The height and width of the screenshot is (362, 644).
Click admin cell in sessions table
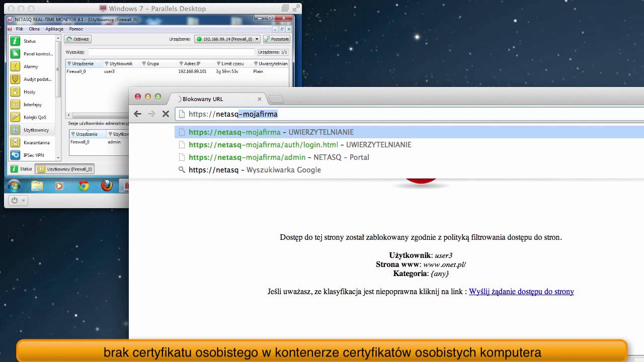pos(114,142)
